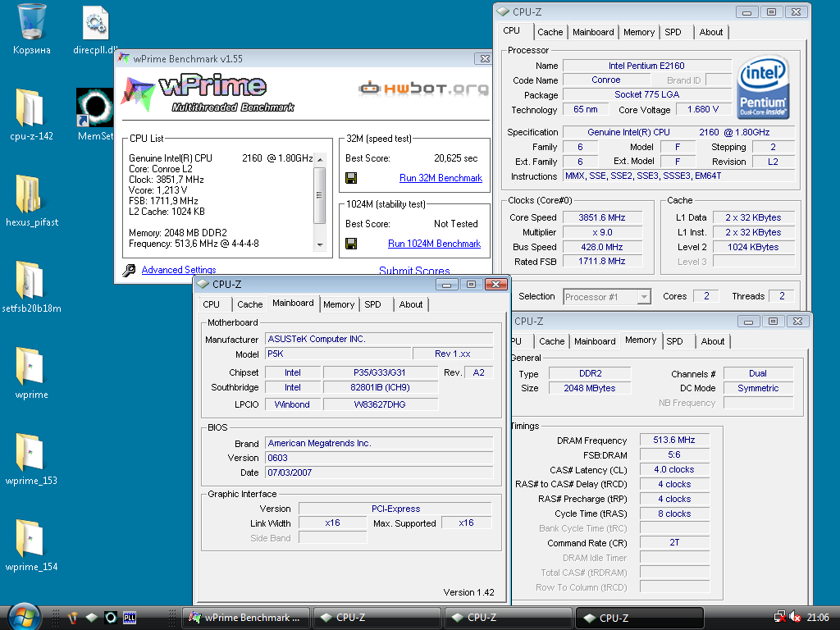Start the Run 1024M Benchmark link
The height and width of the screenshot is (630, 840).
435,244
